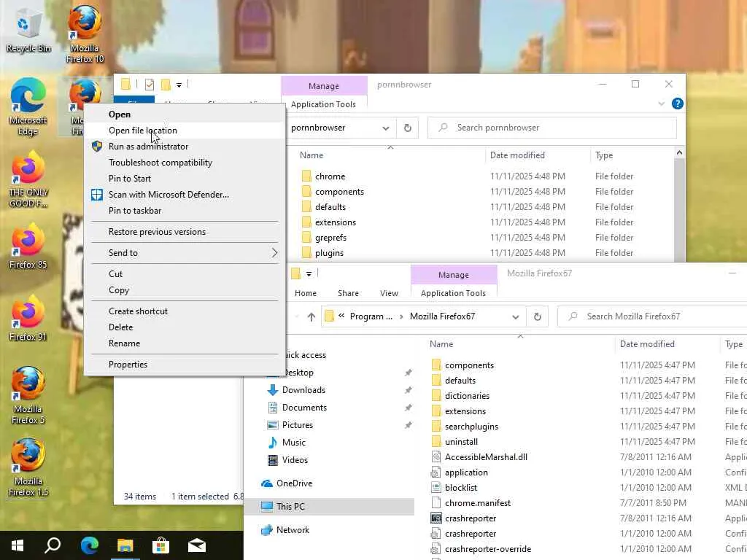Open the chrome folder in pornnbrowser
This screenshot has height=560, width=747.
pyautogui.click(x=330, y=176)
